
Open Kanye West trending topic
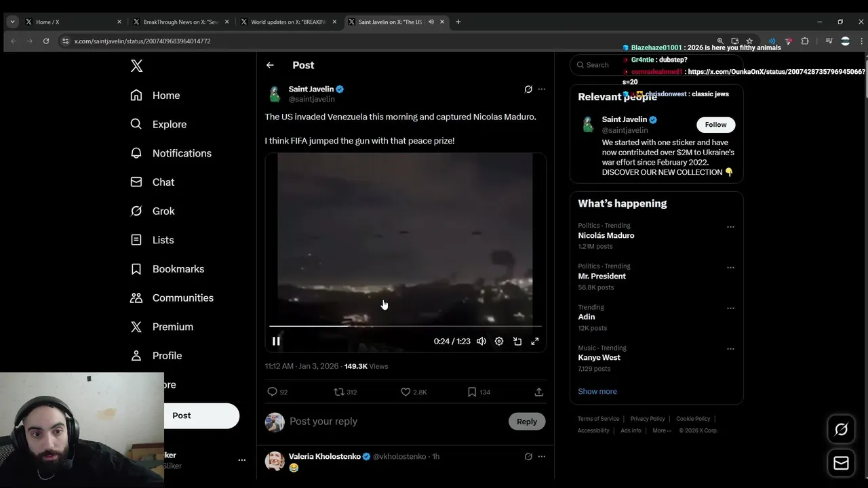click(x=599, y=358)
